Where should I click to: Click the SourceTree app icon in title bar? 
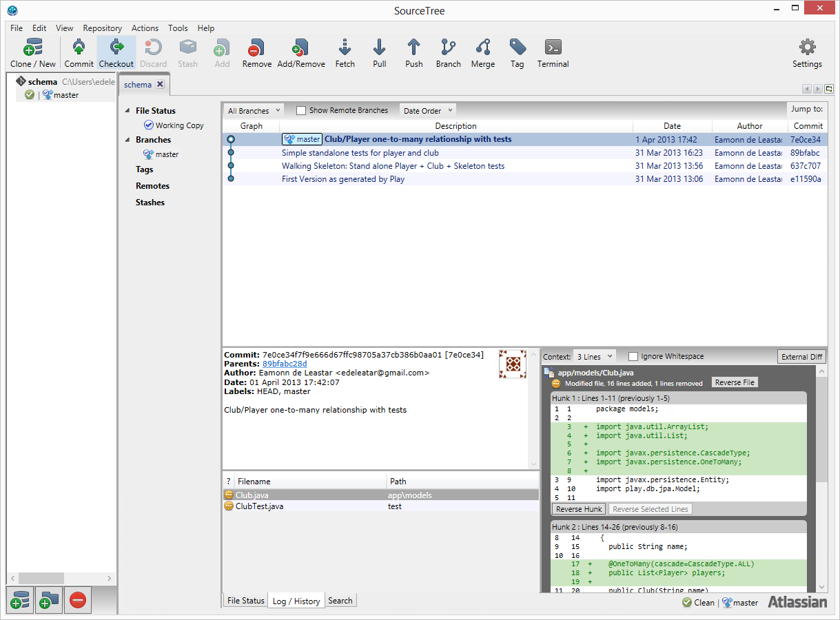tap(12, 10)
